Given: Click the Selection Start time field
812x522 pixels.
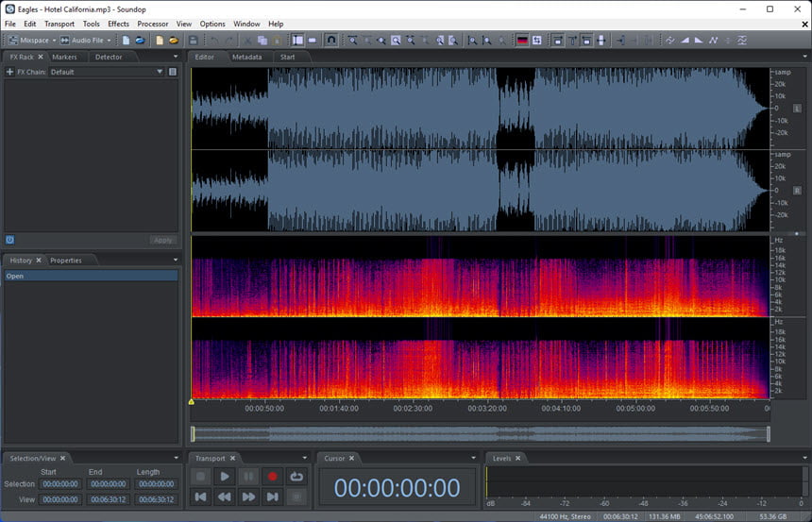Looking at the screenshot, I should 60,484.
